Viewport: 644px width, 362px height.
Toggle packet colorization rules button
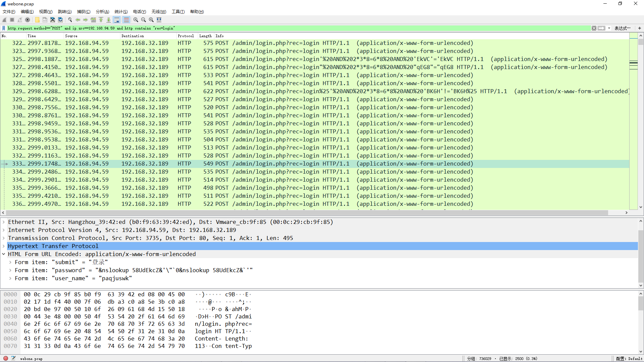126,20
